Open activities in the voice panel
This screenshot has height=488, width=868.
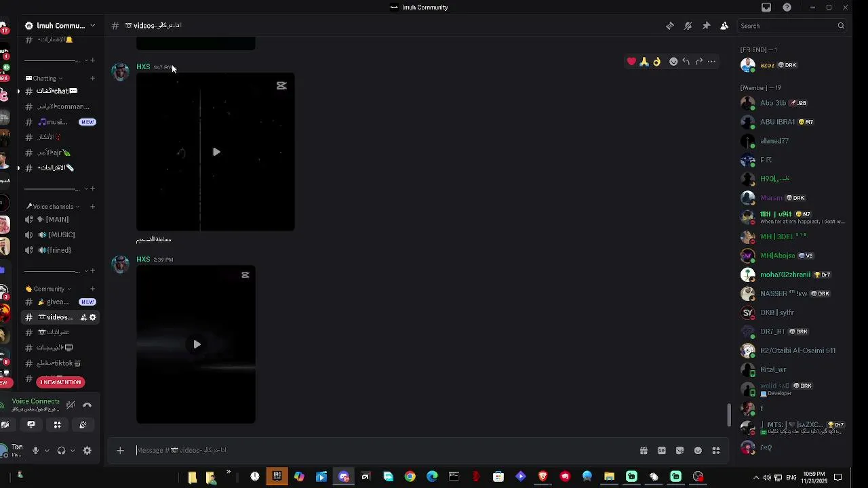tap(57, 425)
